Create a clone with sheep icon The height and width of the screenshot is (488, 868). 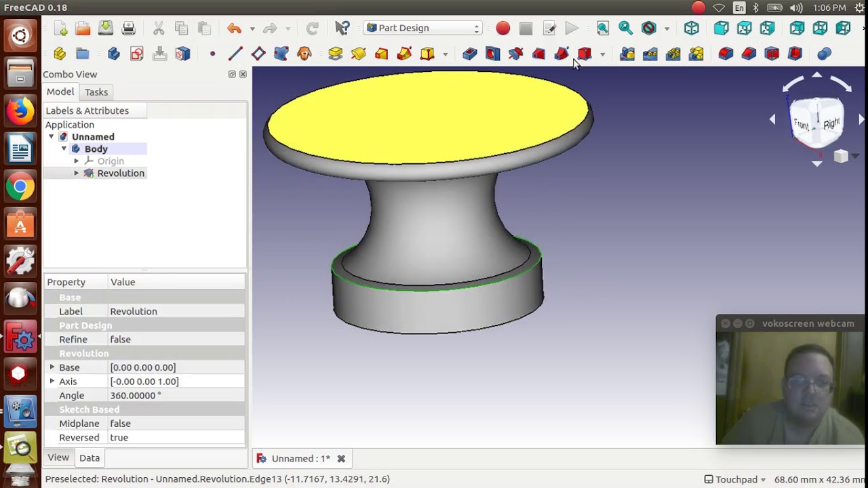point(304,54)
